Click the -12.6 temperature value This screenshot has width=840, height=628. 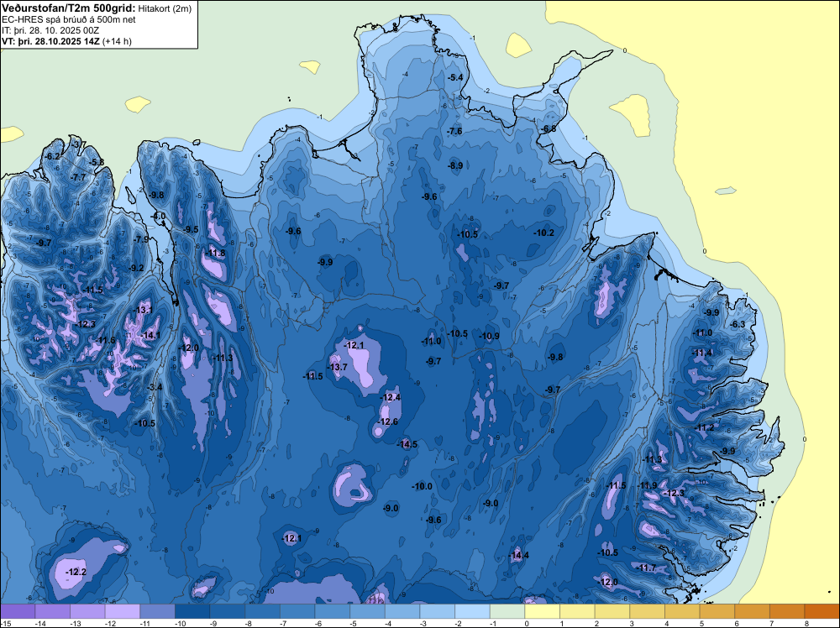tap(389, 421)
